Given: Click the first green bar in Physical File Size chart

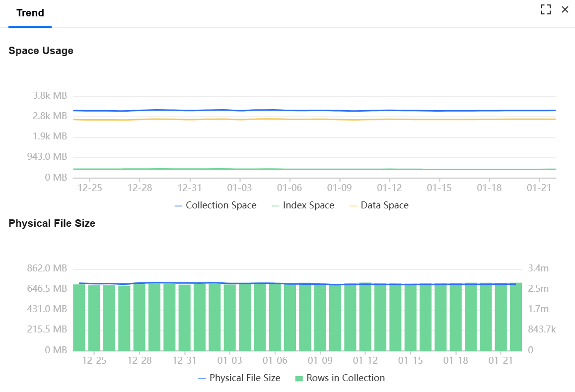Looking at the screenshot, I should (x=79, y=318).
